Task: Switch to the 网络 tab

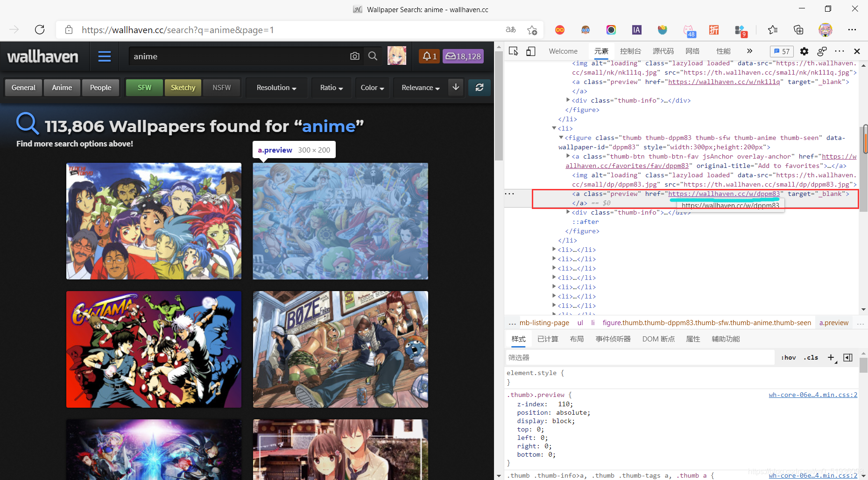Action: [x=692, y=51]
